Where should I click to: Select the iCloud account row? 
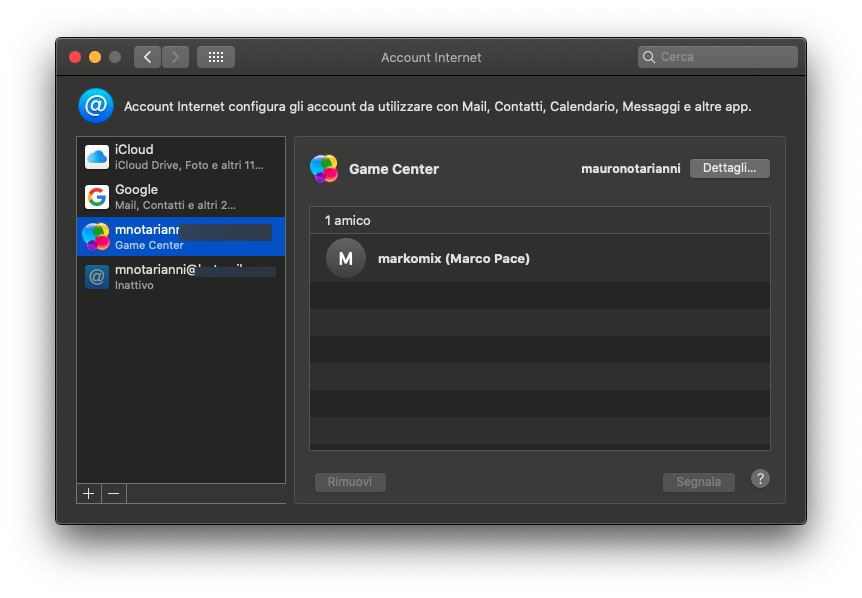pos(181,157)
